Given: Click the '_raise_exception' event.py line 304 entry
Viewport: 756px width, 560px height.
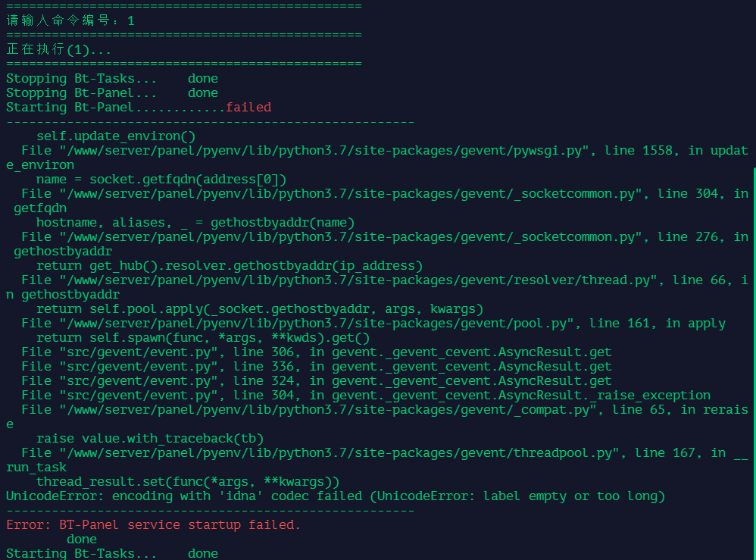Looking at the screenshot, I should (x=365, y=395).
